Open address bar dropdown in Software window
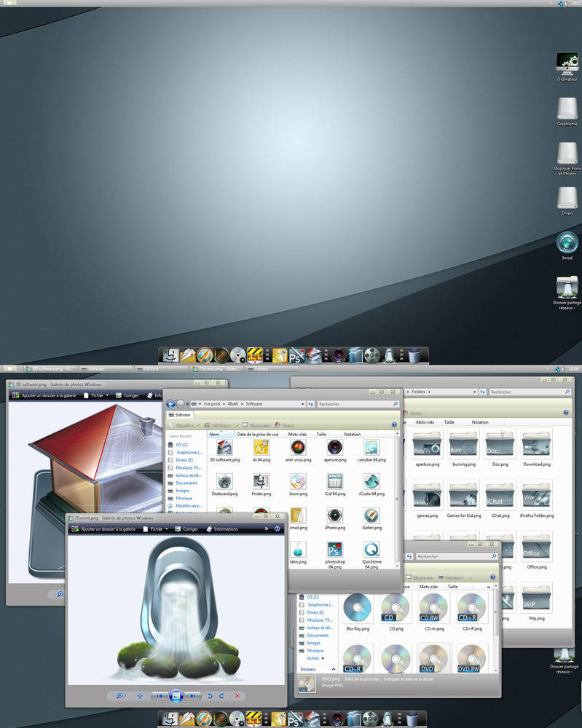This screenshot has height=728, width=582. (x=303, y=404)
